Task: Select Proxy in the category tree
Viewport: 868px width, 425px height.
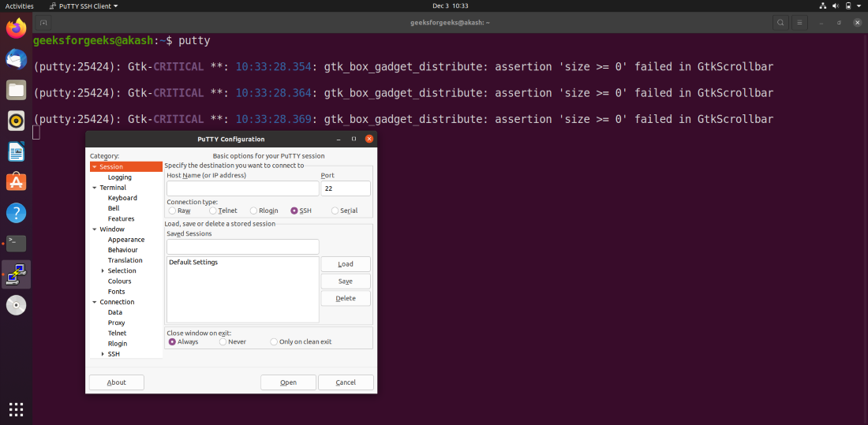Action: click(x=116, y=322)
